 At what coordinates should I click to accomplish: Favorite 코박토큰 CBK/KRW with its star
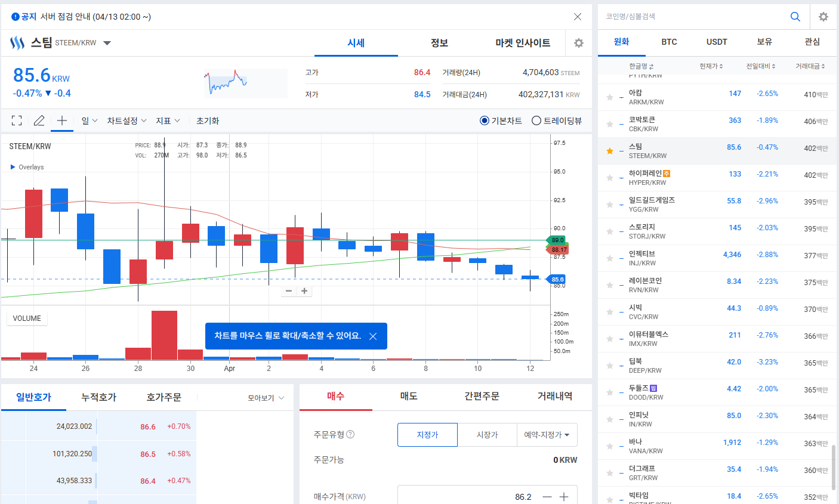(610, 124)
